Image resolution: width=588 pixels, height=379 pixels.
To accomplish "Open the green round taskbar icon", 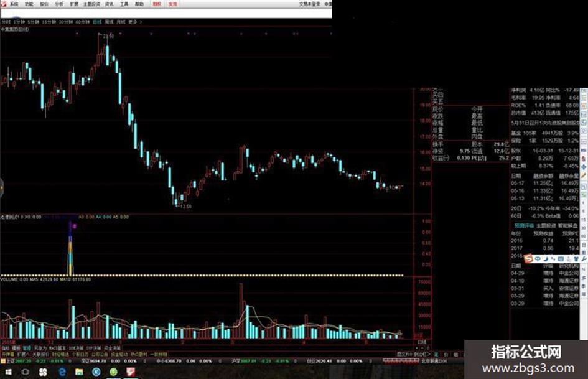I will tap(114, 372).
